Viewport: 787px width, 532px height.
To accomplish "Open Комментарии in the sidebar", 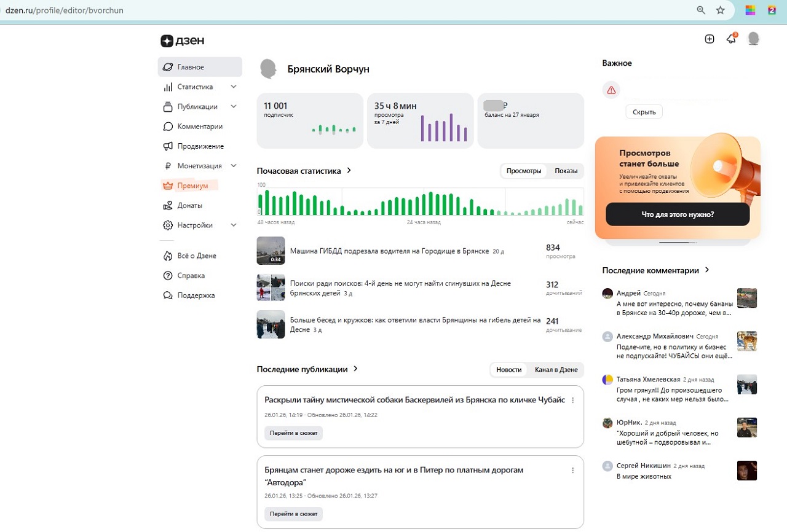I will point(199,127).
